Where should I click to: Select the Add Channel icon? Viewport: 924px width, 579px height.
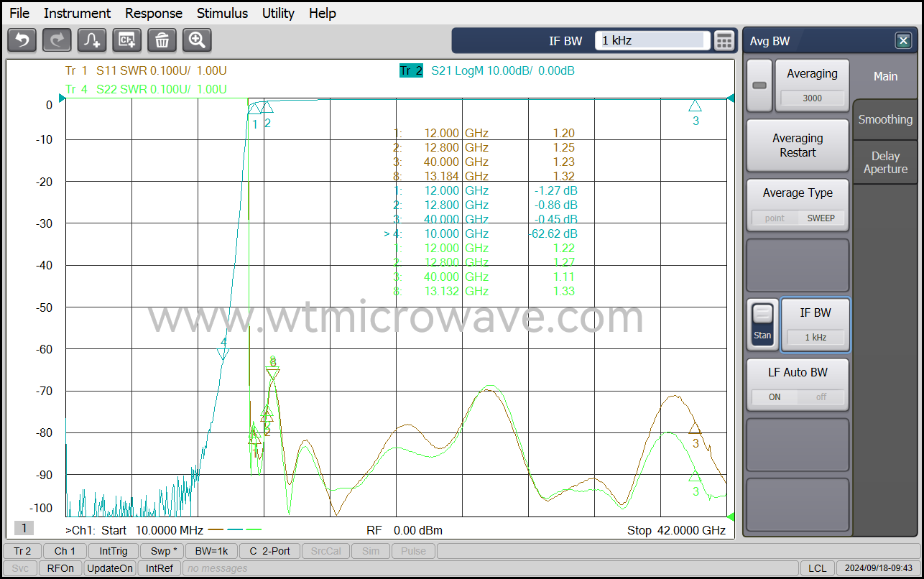click(x=127, y=40)
